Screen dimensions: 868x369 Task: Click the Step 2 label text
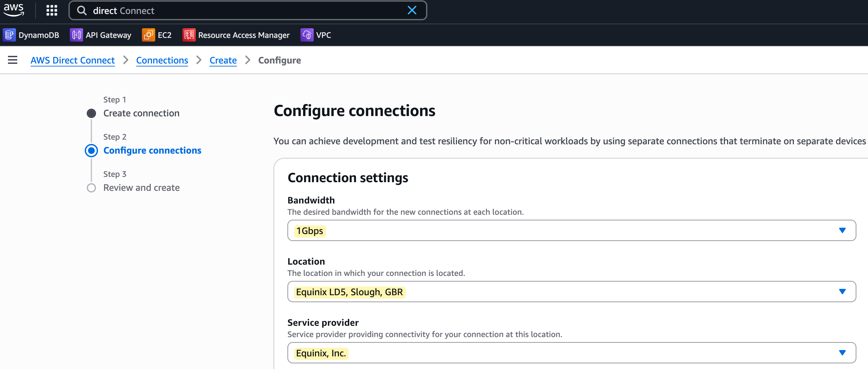[x=115, y=137]
